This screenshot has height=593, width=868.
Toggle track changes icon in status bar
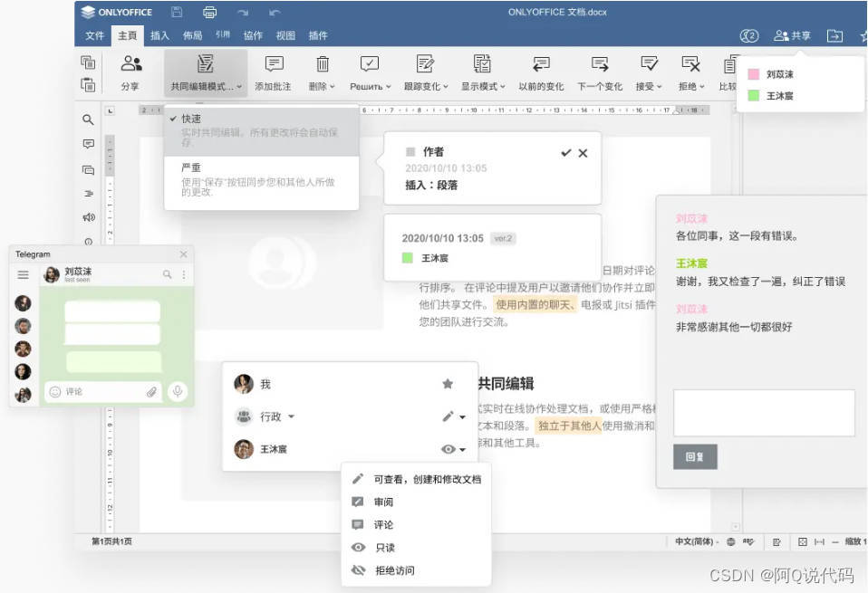click(x=776, y=542)
